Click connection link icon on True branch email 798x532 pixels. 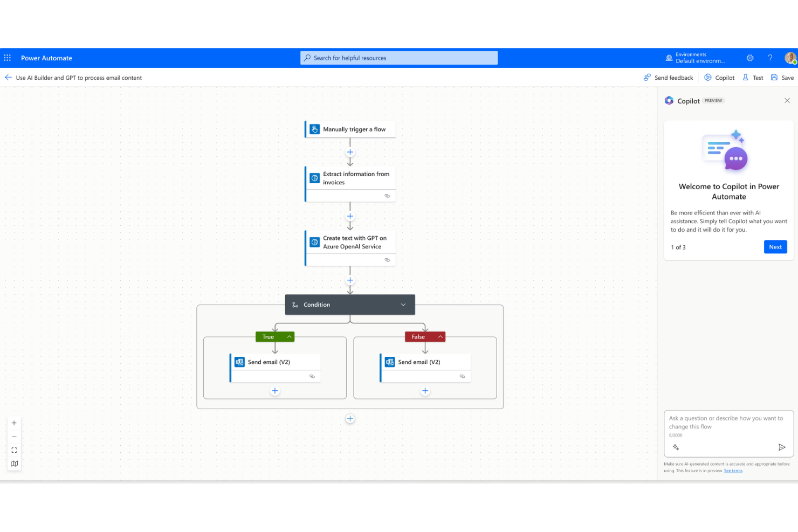coord(312,376)
